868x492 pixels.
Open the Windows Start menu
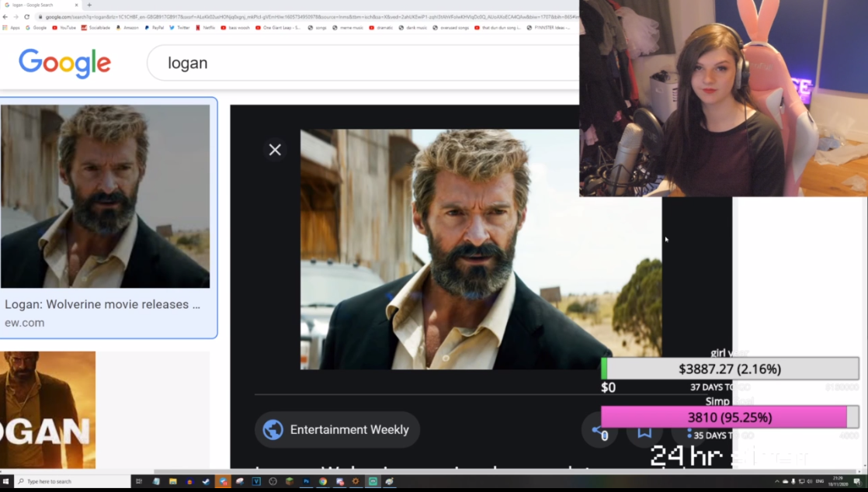coord(6,481)
